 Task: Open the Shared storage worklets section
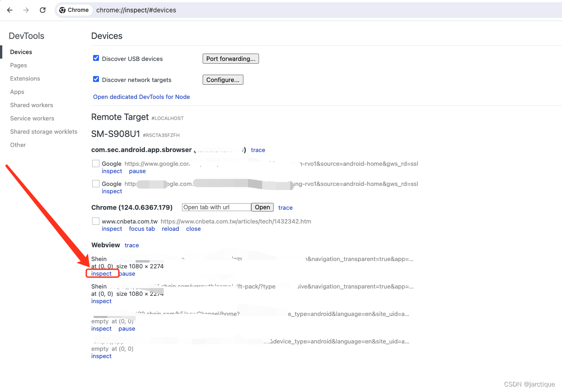pyautogui.click(x=44, y=131)
